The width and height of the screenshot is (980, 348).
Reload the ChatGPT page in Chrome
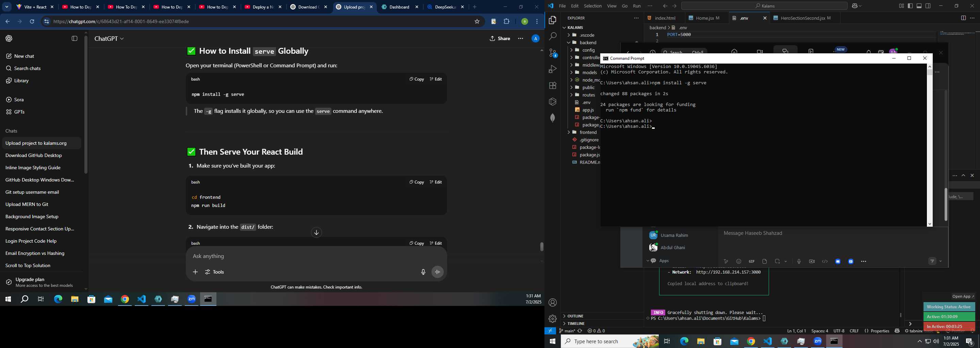(x=32, y=22)
